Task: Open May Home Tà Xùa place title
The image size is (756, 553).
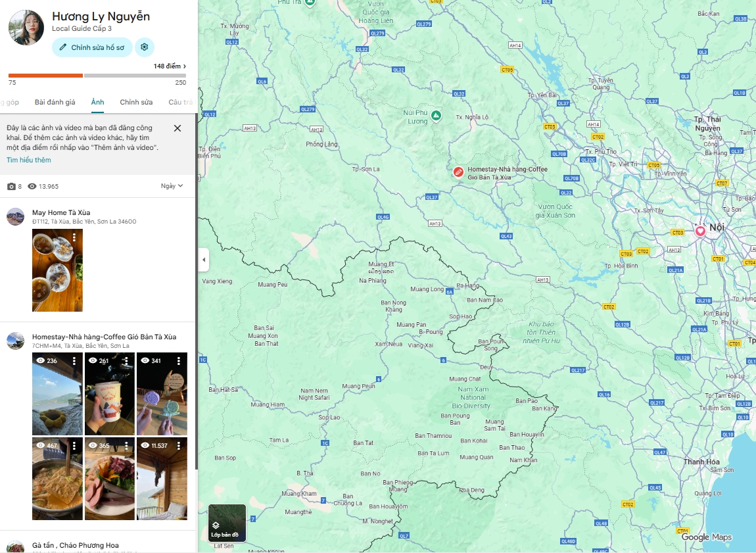Action: tap(61, 212)
